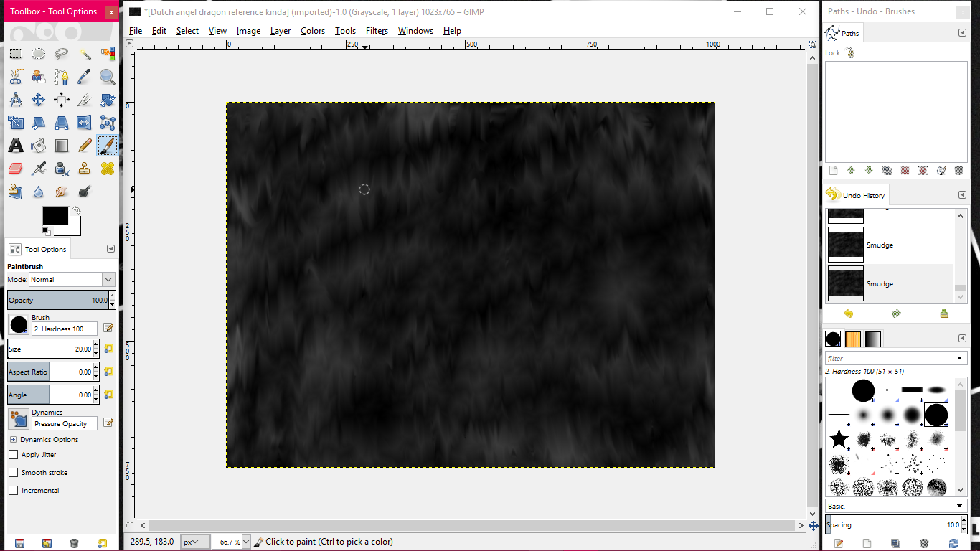Expand Dynamics Options section
Screen dimensions: 980x551
tap(13, 440)
